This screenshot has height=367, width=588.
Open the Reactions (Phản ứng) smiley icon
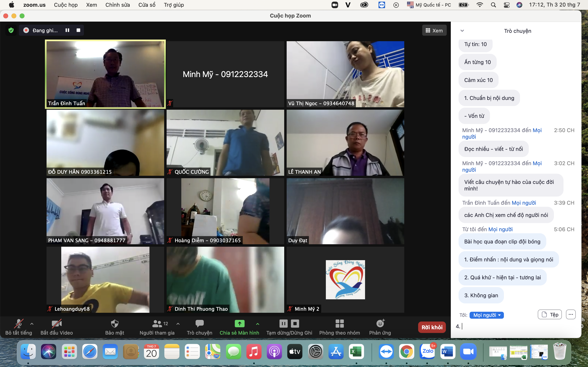point(380,324)
